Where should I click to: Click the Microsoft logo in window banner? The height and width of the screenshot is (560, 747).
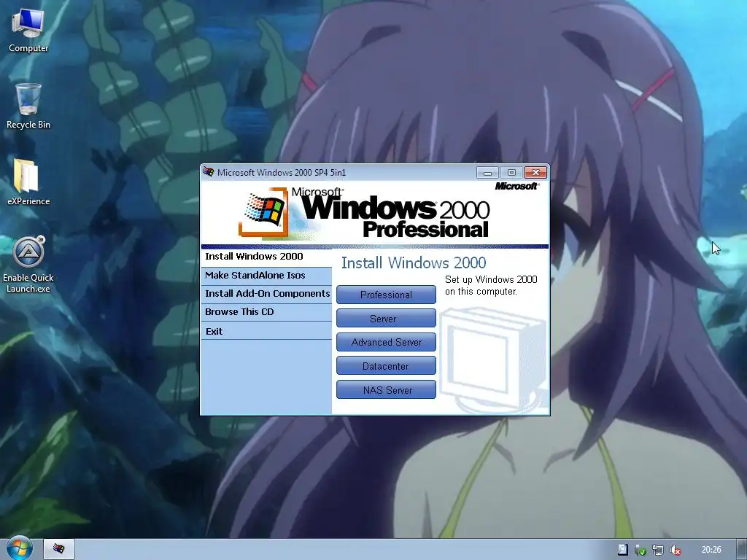pyautogui.click(x=517, y=186)
